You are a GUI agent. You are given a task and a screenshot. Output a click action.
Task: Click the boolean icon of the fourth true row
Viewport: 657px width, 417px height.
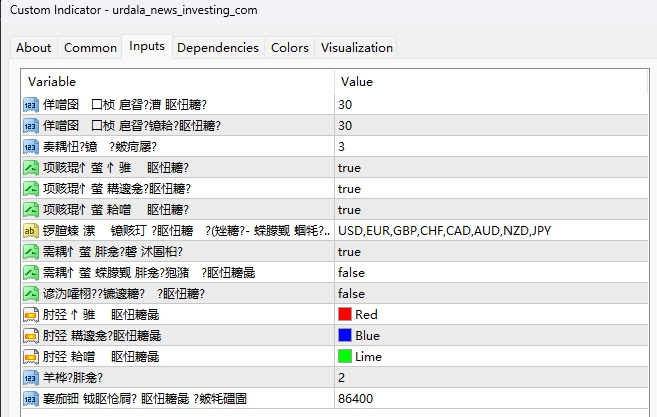[x=31, y=251]
